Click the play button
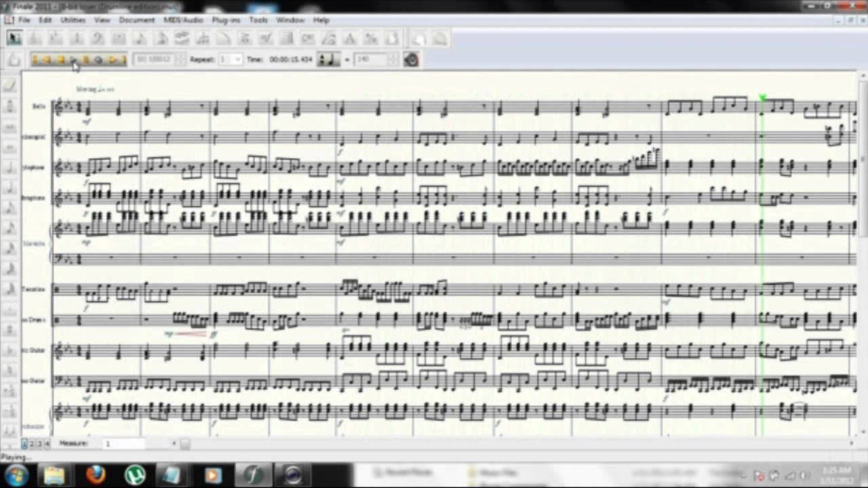 [x=73, y=60]
